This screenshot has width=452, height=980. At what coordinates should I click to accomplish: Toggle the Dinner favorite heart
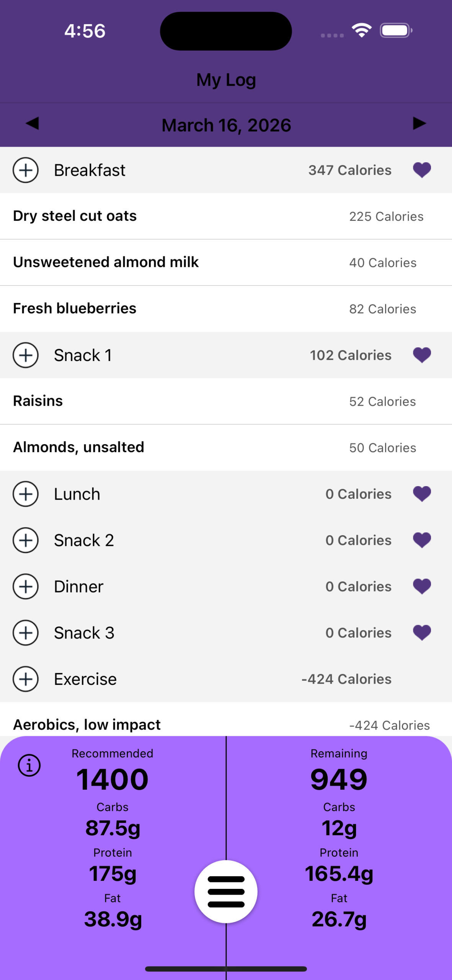pyautogui.click(x=422, y=586)
